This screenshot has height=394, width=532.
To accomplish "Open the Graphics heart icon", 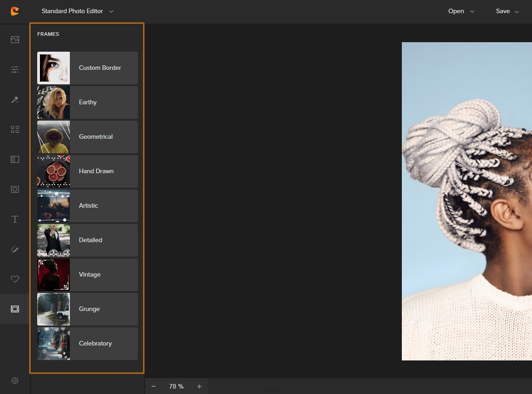I will 15,279.
